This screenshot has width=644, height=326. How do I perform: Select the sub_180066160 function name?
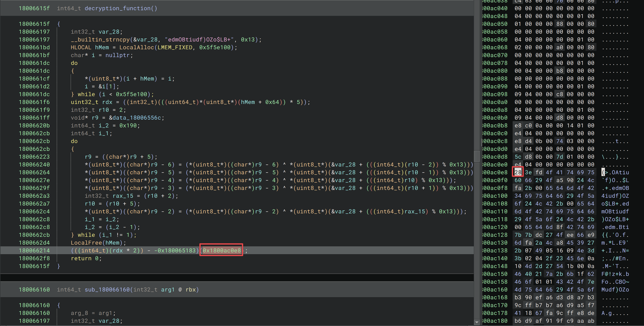tap(107, 289)
